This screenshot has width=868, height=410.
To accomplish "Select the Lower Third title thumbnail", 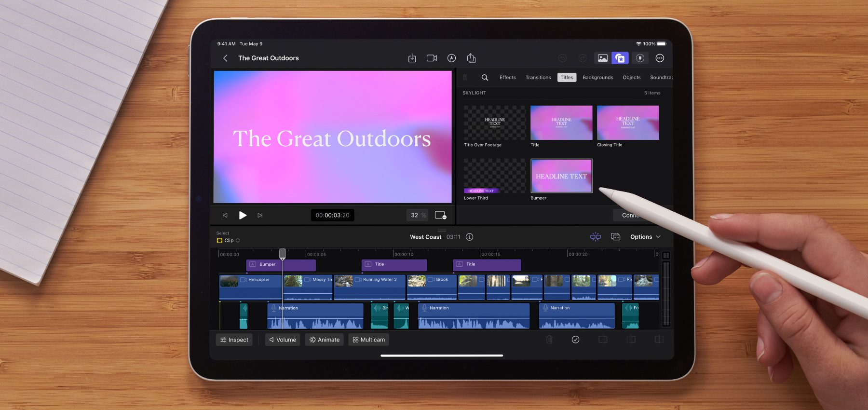I will (494, 176).
